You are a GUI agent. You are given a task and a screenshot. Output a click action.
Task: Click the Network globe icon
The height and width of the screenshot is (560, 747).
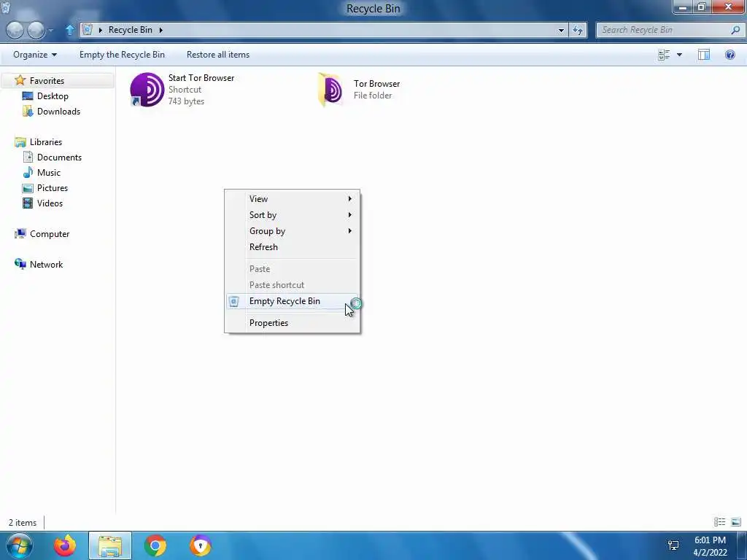(20, 264)
